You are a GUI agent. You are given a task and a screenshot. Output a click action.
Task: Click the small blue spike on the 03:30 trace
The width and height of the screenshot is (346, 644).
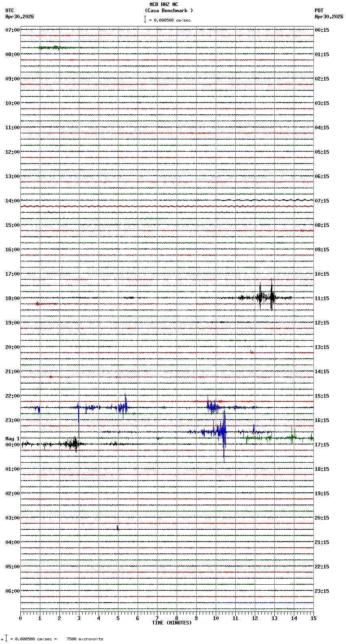click(x=118, y=528)
